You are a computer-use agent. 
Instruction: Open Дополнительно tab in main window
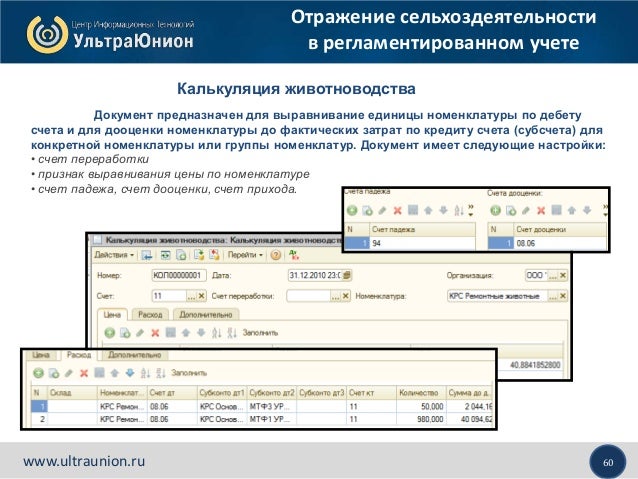pyautogui.click(x=206, y=315)
